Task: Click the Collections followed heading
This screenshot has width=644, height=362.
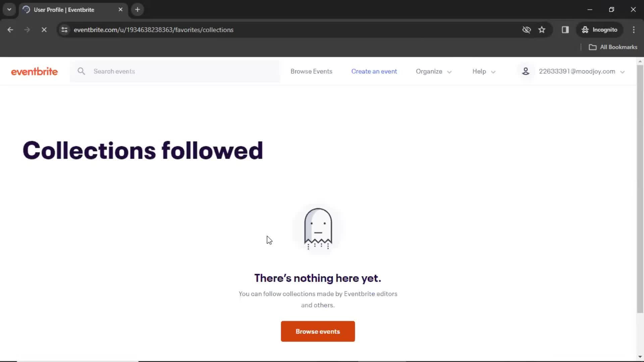Action: coord(143,150)
